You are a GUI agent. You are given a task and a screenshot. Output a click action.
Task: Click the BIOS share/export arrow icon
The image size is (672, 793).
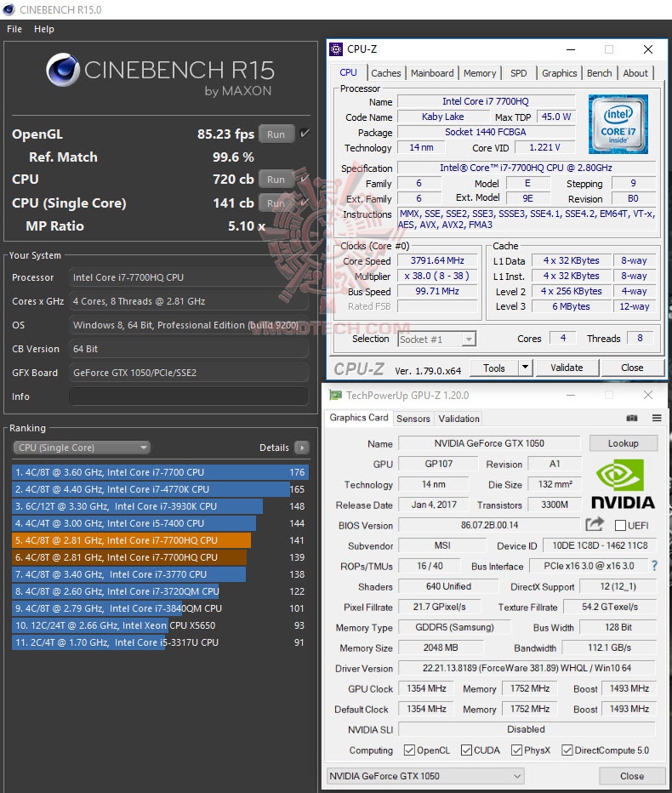click(595, 524)
